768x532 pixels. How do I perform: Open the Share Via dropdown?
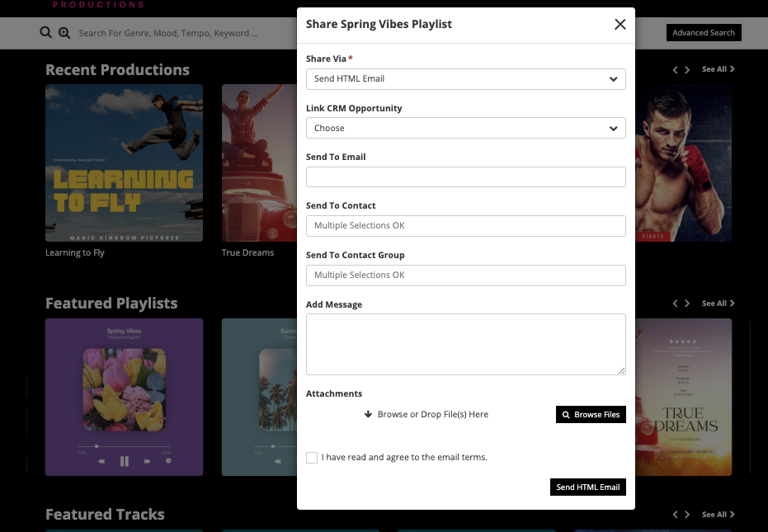pyautogui.click(x=465, y=79)
